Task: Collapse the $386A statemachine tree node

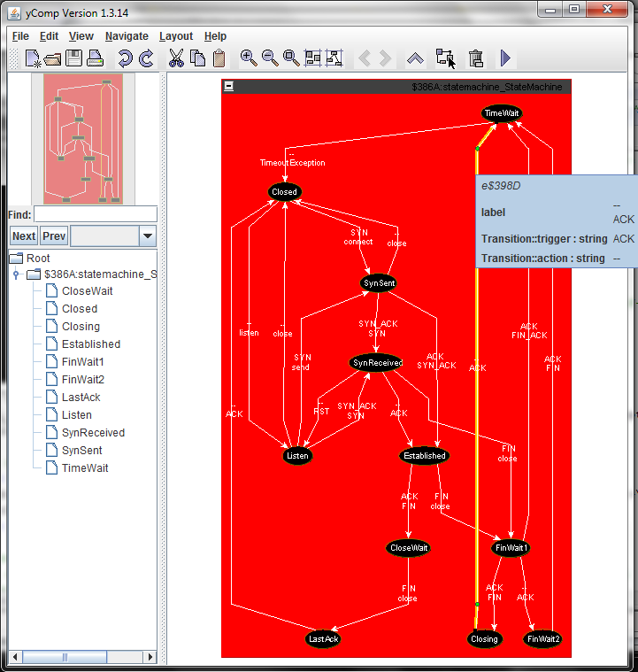Action: coord(16,274)
